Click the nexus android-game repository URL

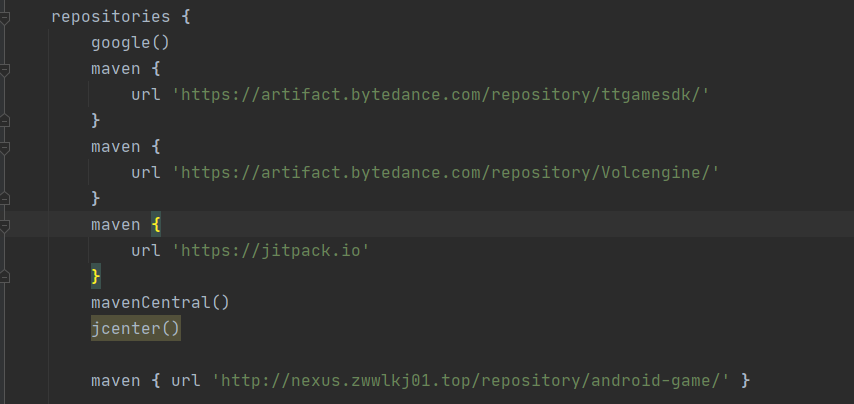click(470, 381)
